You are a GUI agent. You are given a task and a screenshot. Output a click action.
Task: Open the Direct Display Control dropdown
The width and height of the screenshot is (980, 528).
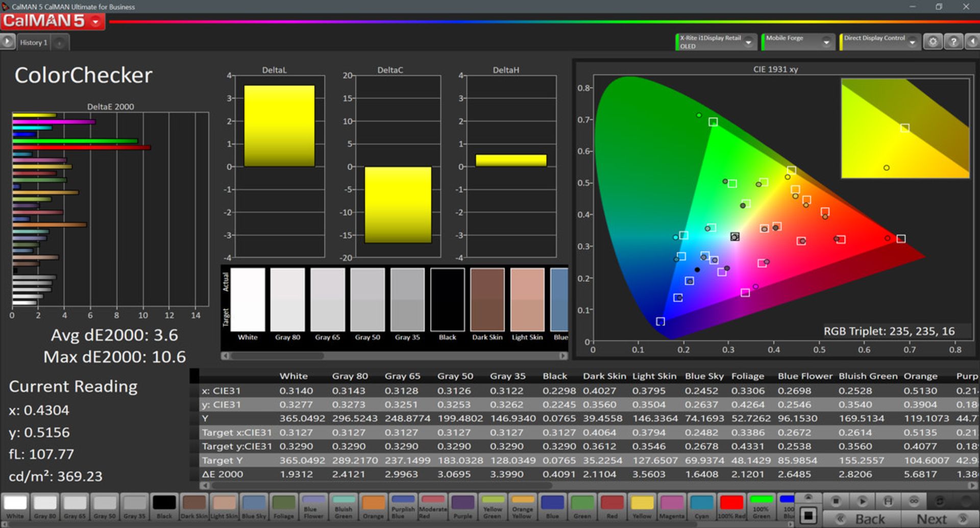click(x=912, y=42)
